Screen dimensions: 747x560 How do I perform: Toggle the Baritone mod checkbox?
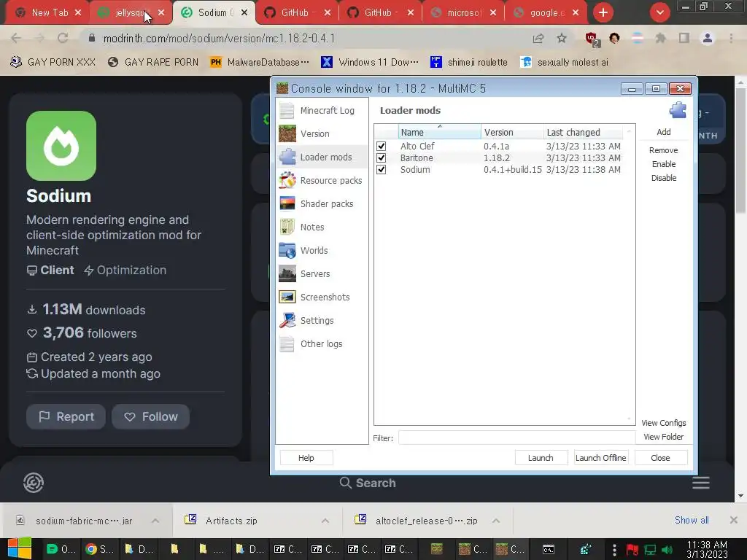point(381,157)
